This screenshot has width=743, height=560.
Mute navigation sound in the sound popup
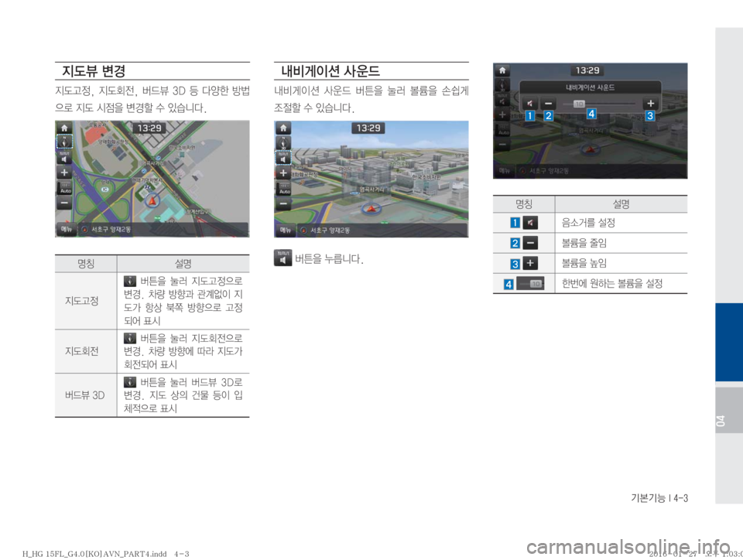[529, 103]
